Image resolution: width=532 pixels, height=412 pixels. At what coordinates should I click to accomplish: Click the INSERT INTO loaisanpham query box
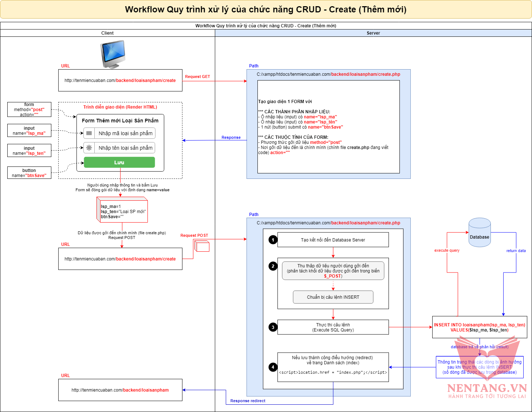click(479, 327)
